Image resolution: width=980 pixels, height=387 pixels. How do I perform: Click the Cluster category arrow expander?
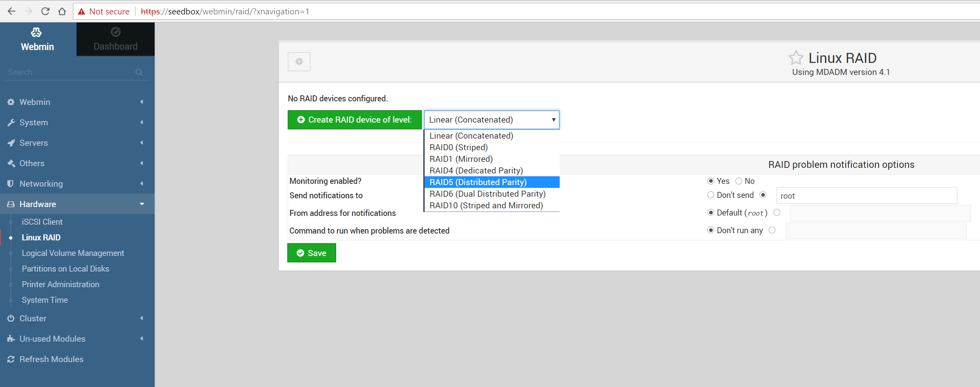tap(142, 318)
